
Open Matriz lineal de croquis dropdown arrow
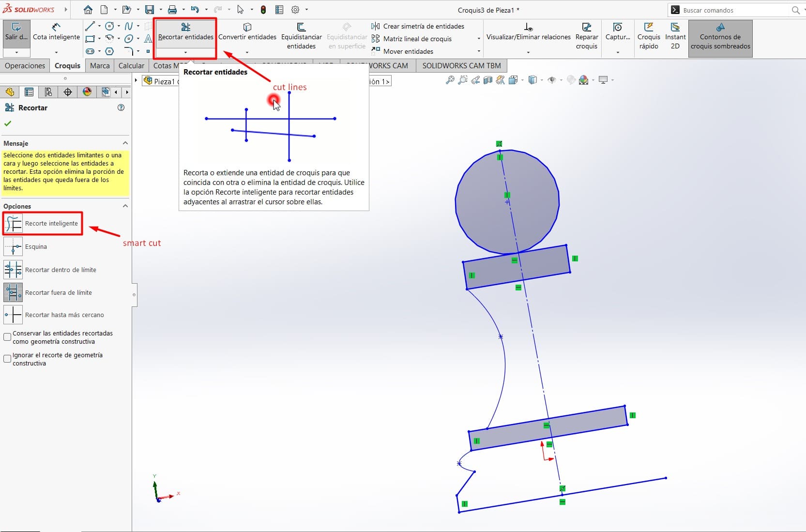(479, 39)
